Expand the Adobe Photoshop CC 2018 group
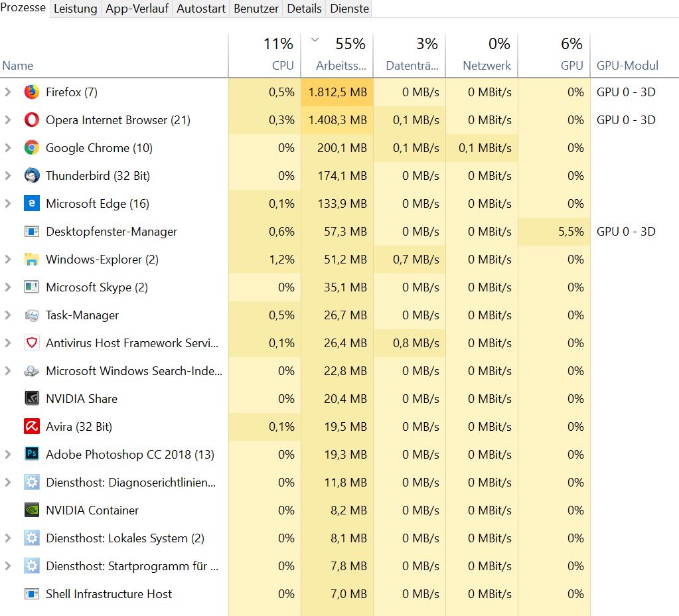 8,454
